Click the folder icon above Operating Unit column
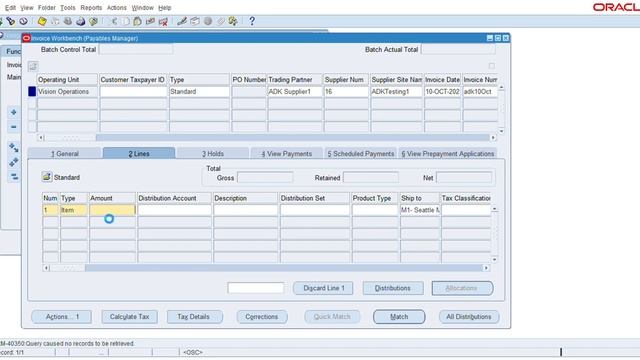The width and height of the screenshot is (640, 360). click(33, 66)
